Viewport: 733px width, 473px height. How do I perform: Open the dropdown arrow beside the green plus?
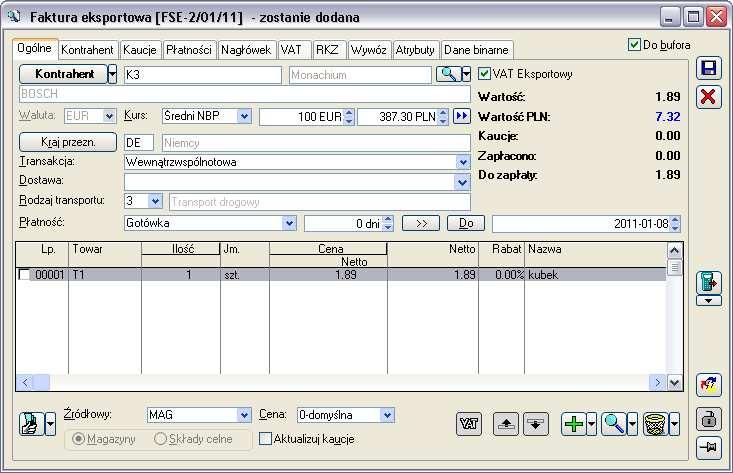591,424
